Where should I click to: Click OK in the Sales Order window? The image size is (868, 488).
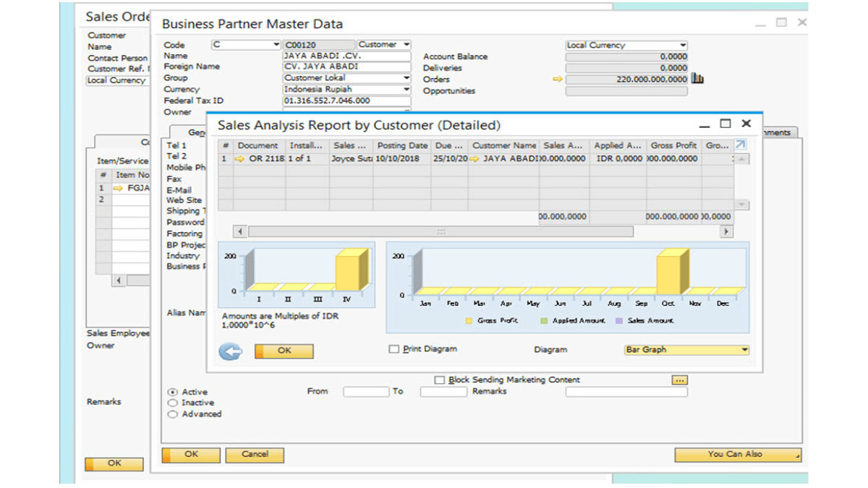(x=114, y=464)
